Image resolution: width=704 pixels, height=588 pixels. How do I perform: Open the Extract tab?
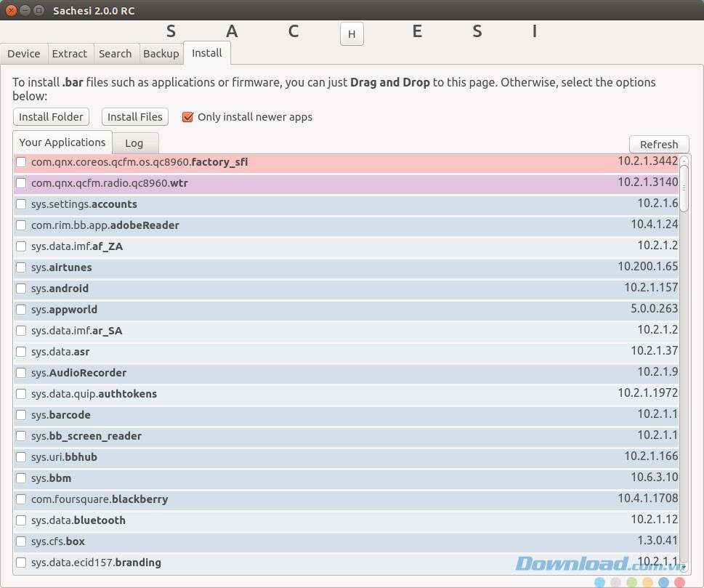(70, 54)
